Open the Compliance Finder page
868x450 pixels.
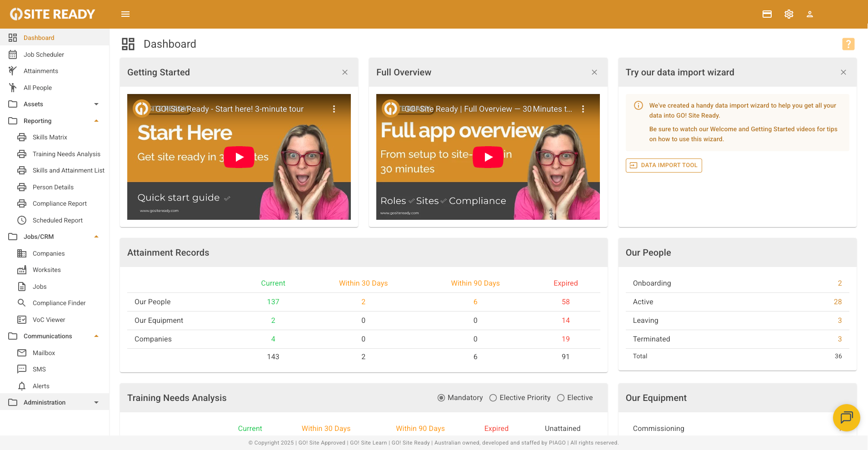(55, 303)
